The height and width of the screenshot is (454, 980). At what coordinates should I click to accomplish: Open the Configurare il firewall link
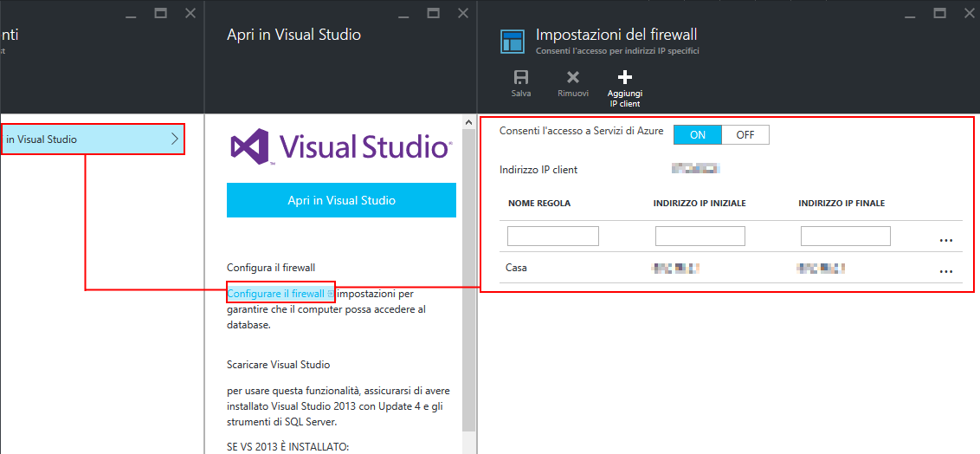point(280,294)
